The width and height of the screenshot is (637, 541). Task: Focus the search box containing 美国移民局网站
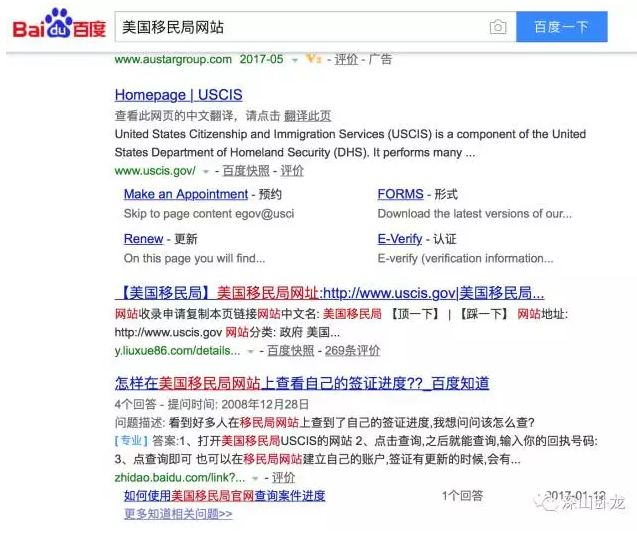[300, 28]
